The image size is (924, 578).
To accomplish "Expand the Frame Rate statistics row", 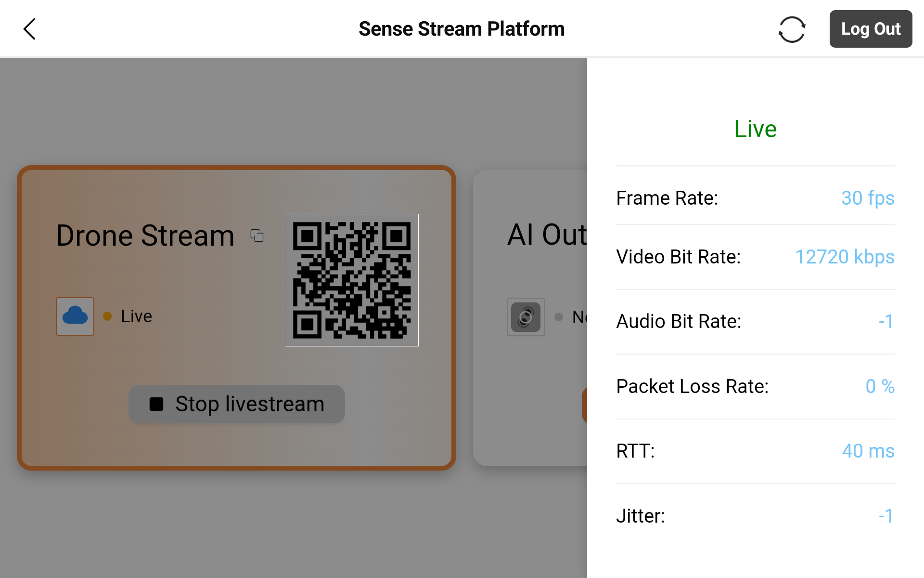I will (x=755, y=198).
